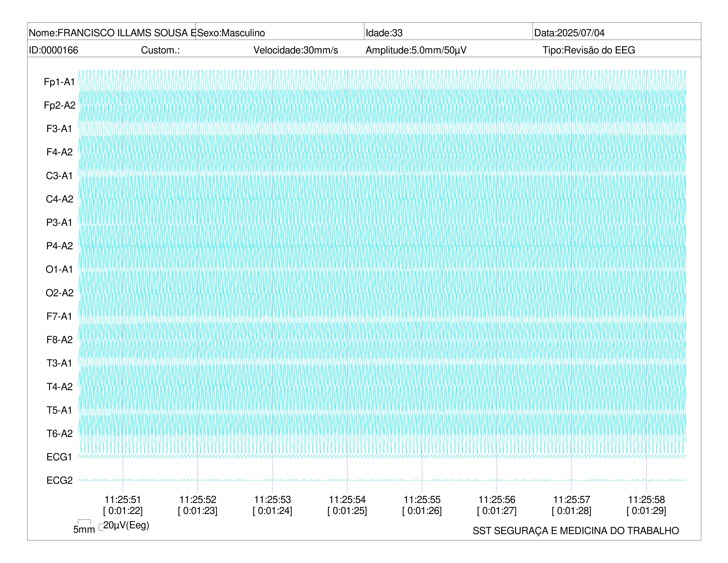Click the 11:25:57 time marker

coord(571,500)
